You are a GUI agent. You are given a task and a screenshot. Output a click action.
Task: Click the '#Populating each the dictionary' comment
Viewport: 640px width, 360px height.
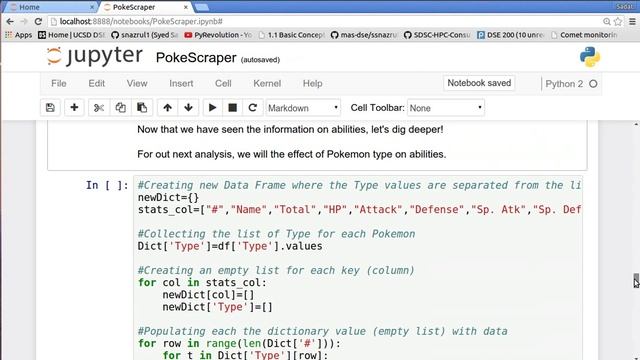[322, 331]
